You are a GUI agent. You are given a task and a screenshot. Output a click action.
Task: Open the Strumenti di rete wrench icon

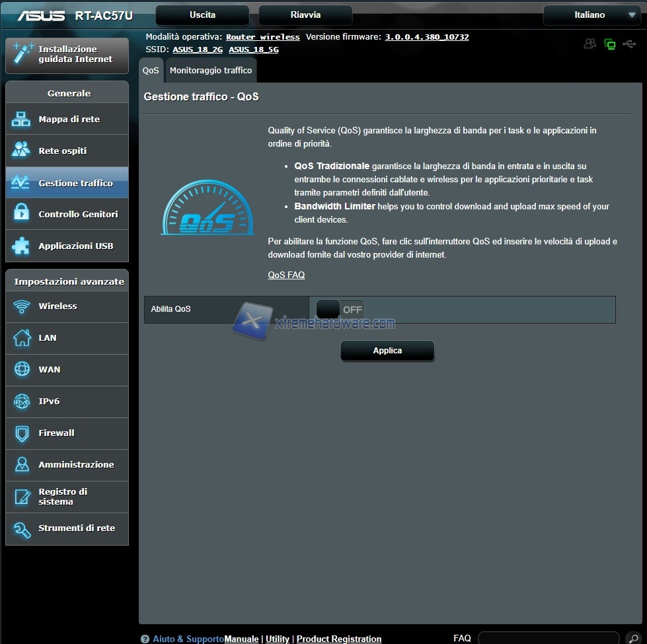pyautogui.click(x=22, y=528)
